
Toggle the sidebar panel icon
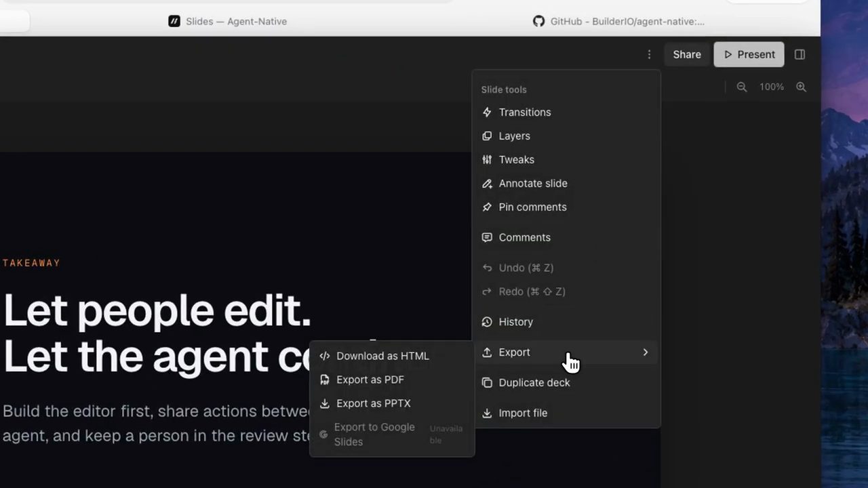(800, 54)
